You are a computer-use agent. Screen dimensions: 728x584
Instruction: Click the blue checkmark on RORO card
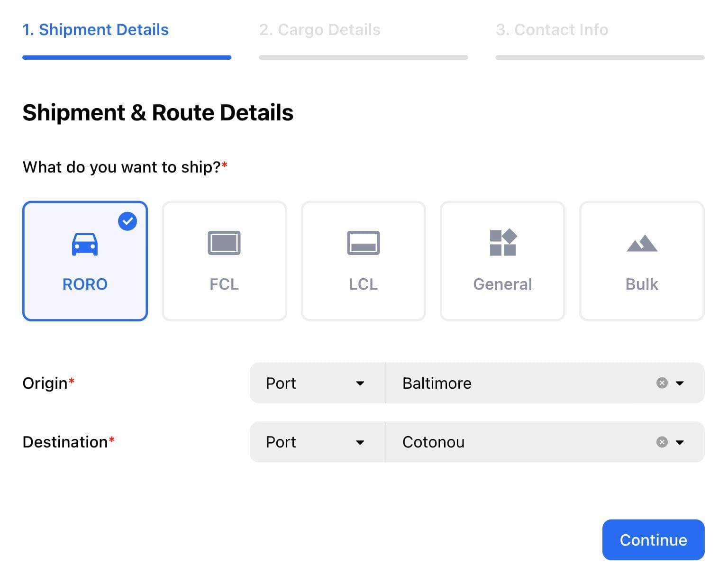(x=127, y=221)
